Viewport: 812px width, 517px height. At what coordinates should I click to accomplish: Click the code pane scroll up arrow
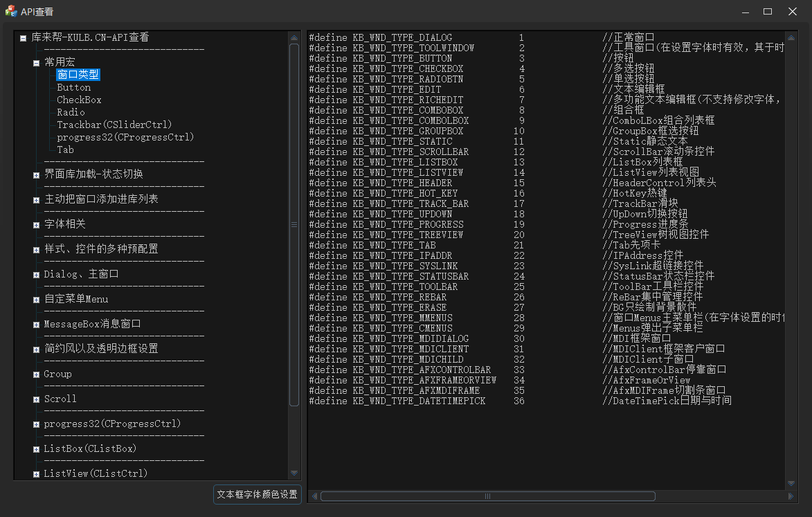tap(791, 38)
